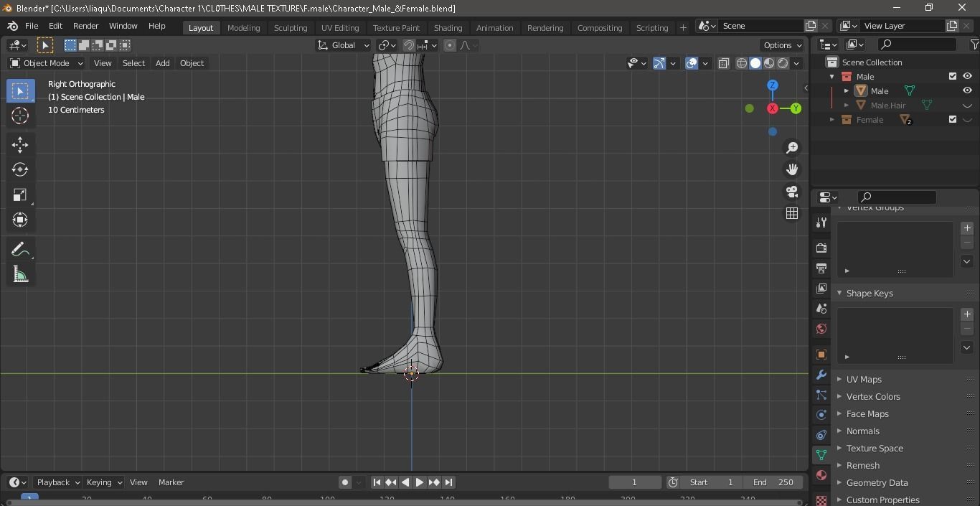Activate the Transform tool
The height and width of the screenshot is (506, 980).
[20, 220]
